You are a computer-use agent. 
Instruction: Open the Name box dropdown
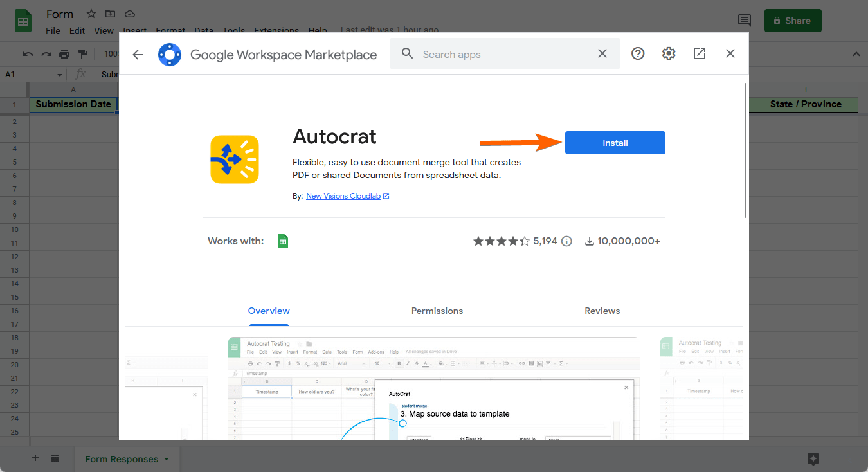tap(60, 75)
